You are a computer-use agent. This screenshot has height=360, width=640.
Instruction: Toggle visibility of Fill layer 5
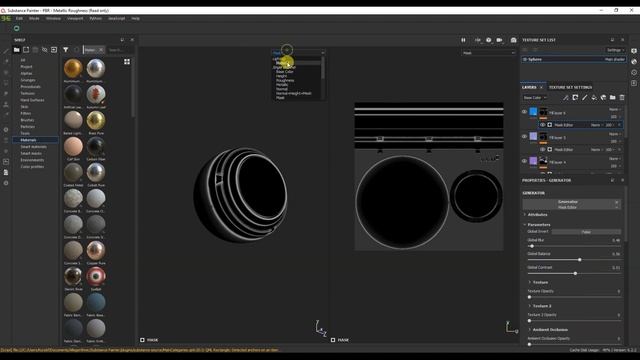(x=524, y=136)
